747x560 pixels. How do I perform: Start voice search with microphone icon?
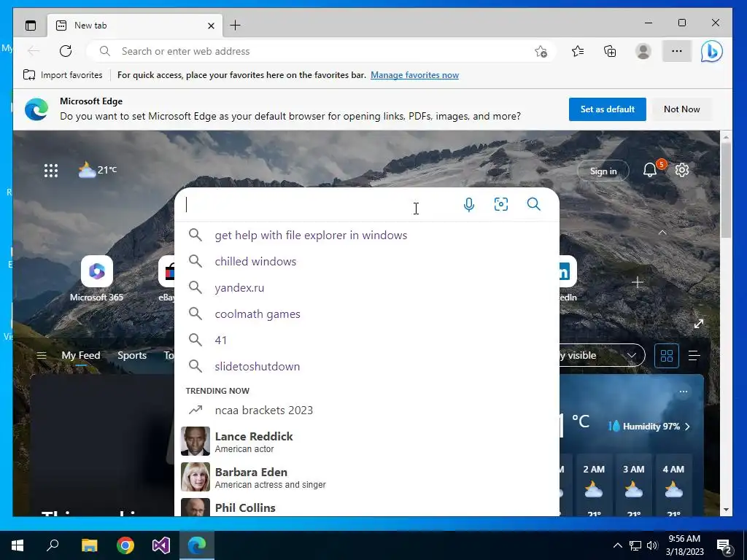pos(469,204)
